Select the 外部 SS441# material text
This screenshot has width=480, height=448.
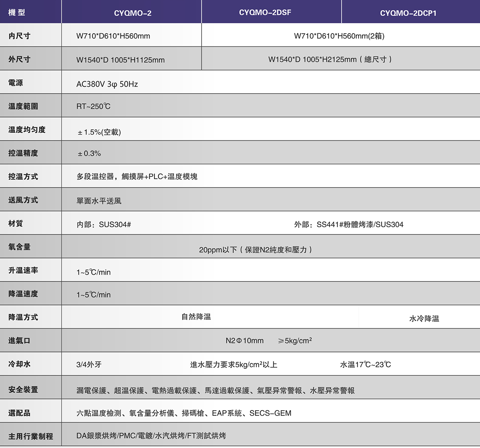click(x=348, y=224)
